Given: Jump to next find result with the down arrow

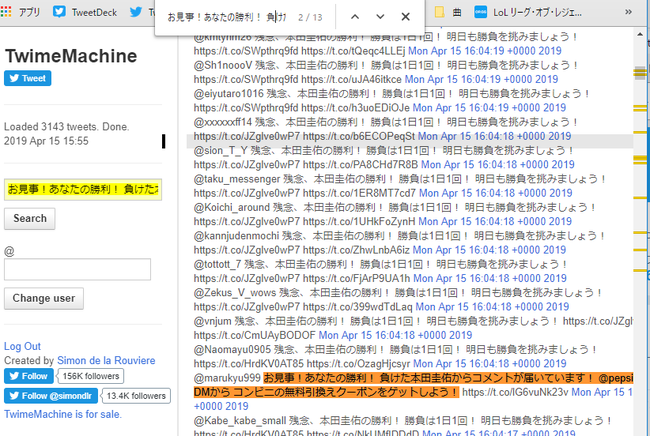Looking at the screenshot, I should pyautogui.click(x=380, y=17).
